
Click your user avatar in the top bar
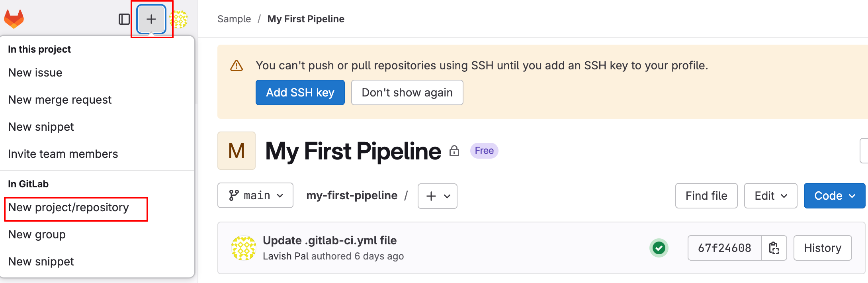tap(179, 18)
